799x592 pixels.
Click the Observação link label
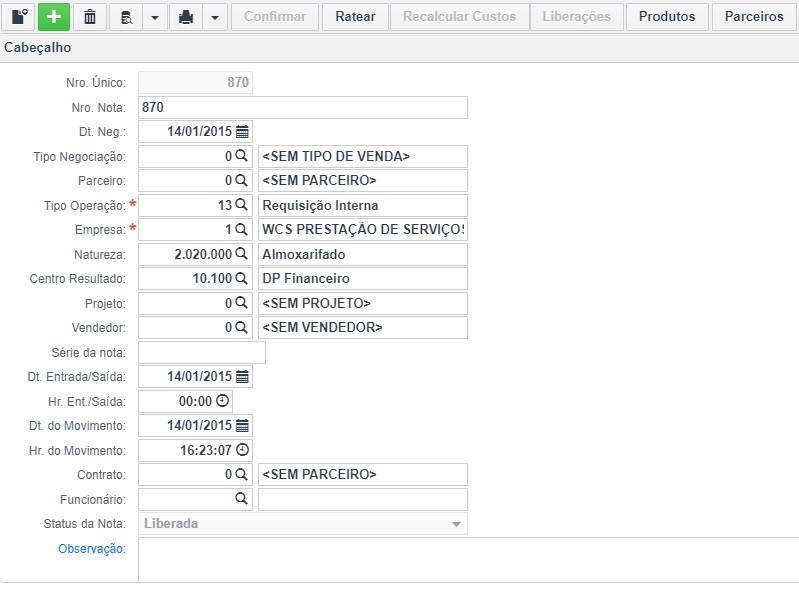click(x=92, y=549)
